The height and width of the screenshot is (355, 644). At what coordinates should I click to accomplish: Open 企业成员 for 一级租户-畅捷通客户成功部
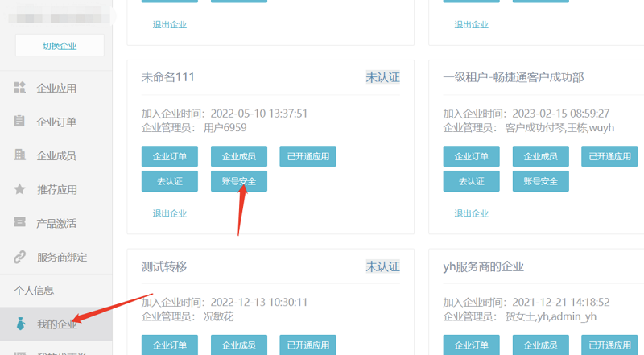point(540,156)
